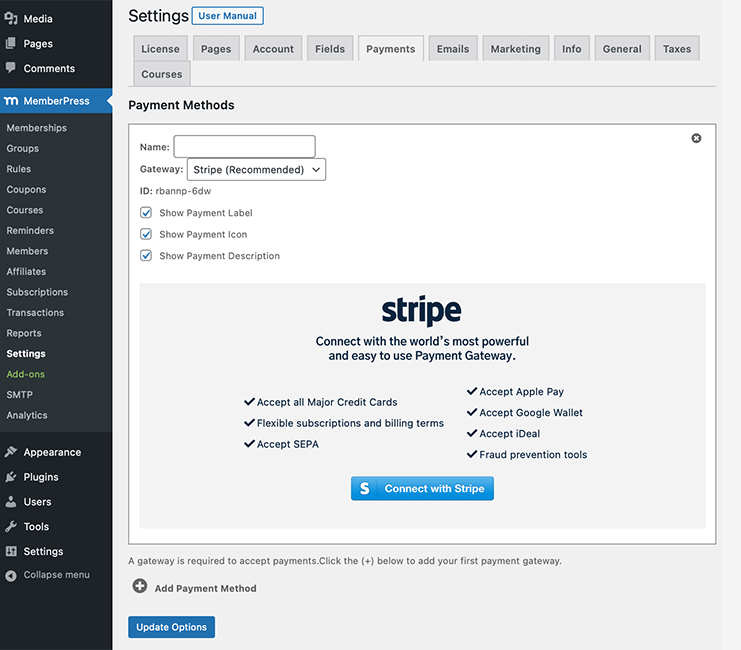Click the Users person icon
This screenshot has height=650, width=741.
11,502
